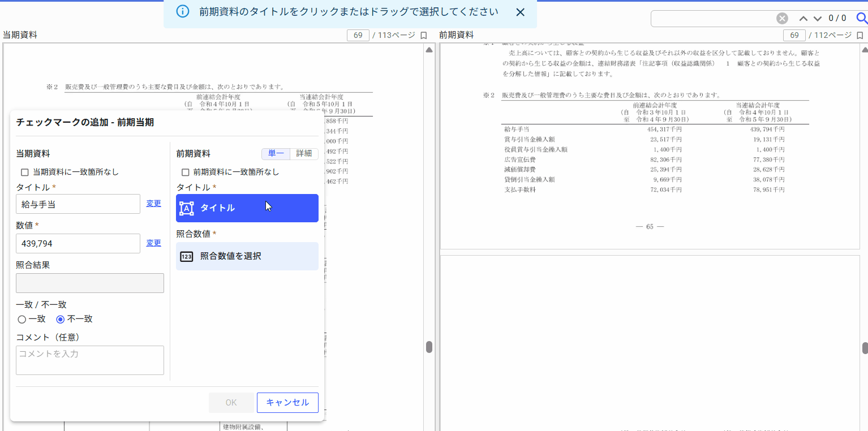Edit the 前期資料 page number field
This screenshot has height=431, width=868.
794,35
